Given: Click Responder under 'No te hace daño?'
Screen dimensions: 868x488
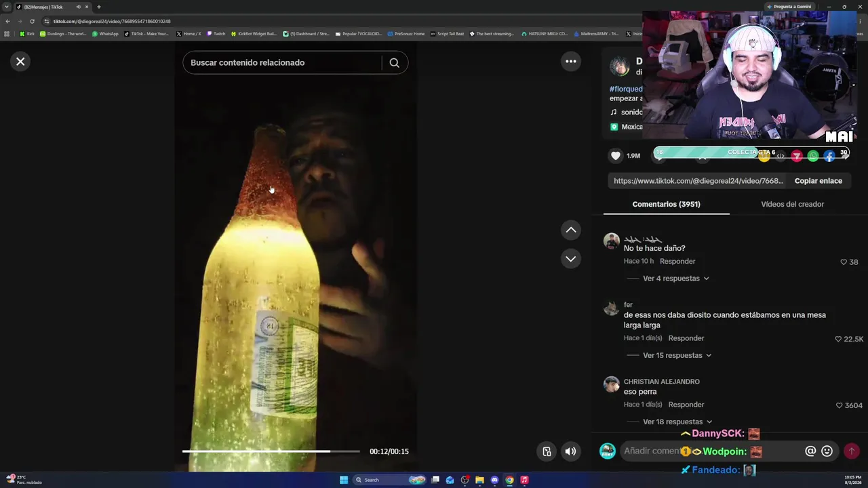Looking at the screenshot, I should (x=677, y=262).
